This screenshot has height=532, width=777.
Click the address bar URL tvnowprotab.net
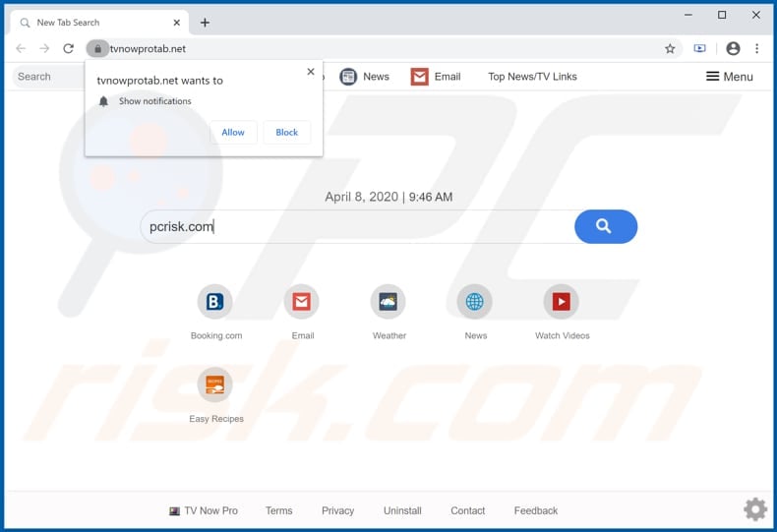(148, 48)
